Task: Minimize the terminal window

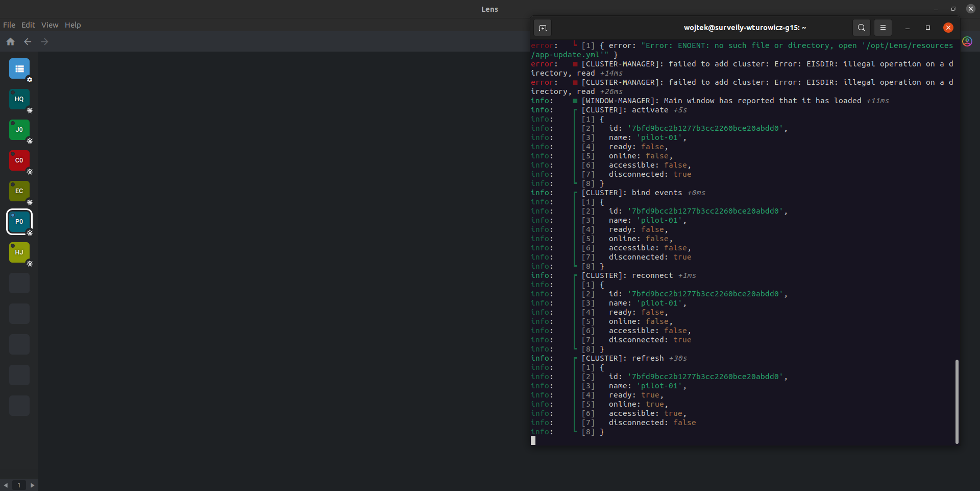Action: pyautogui.click(x=908, y=28)
